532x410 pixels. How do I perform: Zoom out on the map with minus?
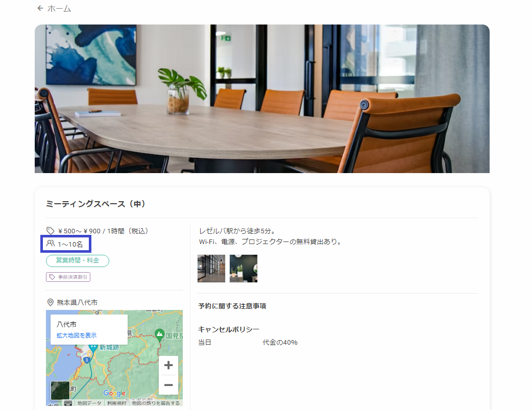[168, 385]
